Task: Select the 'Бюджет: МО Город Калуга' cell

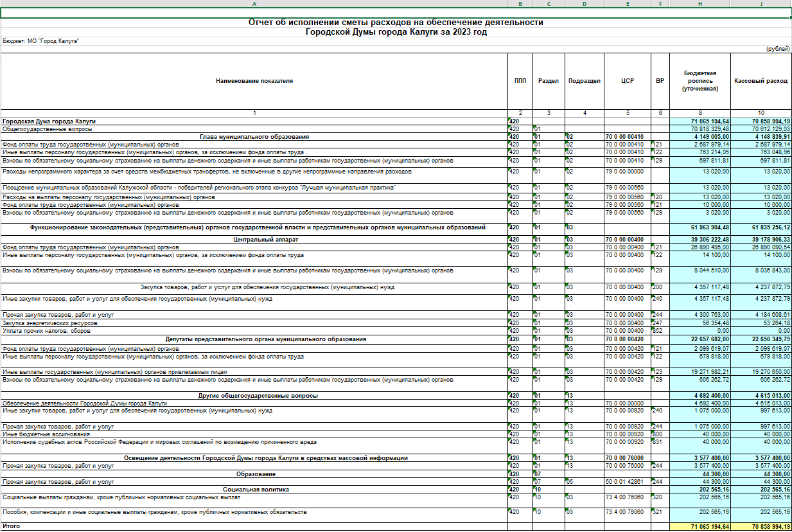Action: click(x=41, y=40)
